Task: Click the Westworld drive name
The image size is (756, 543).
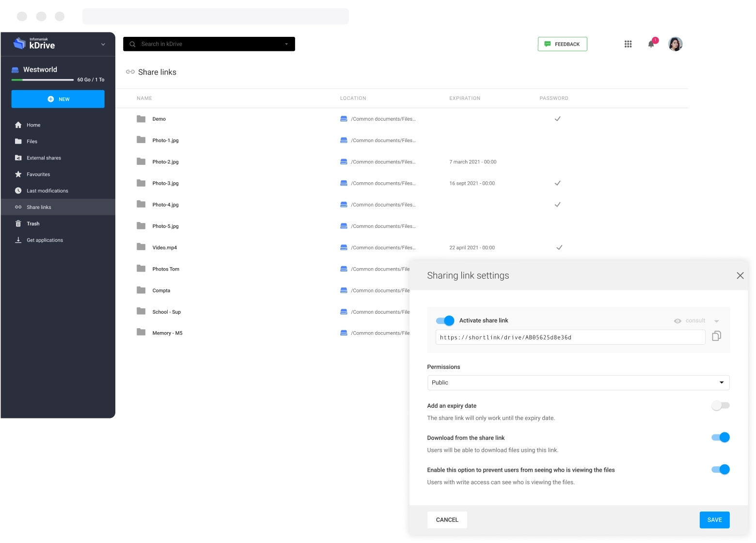Action: pos(40,70)
